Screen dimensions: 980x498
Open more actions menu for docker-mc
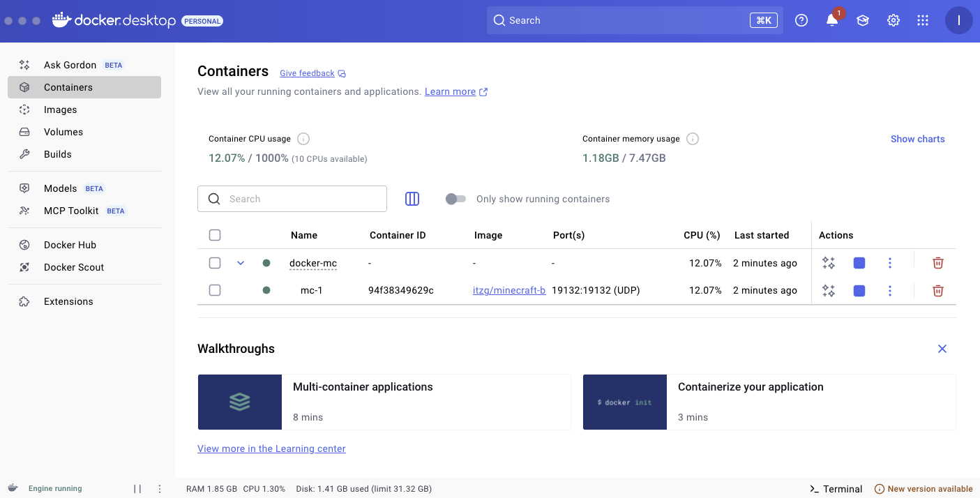click(889, 263)
